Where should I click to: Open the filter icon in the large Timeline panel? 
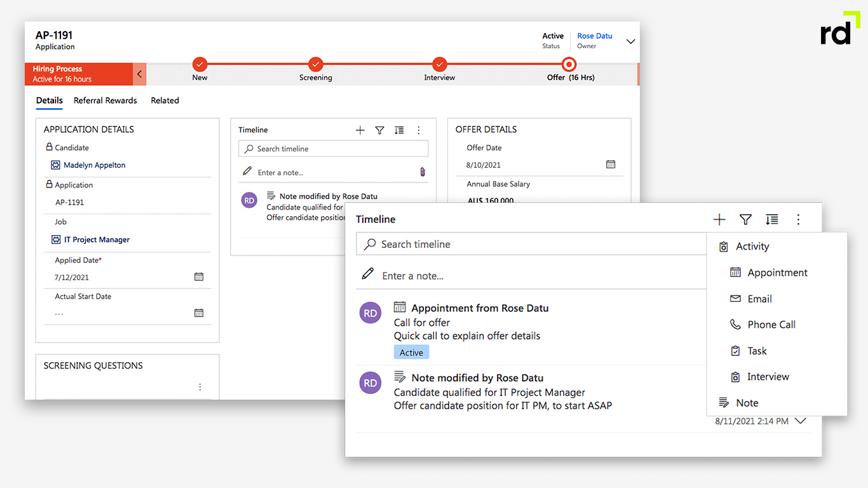[x=745, y=220]
